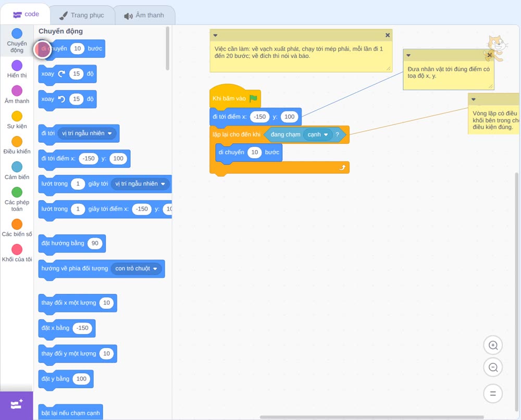Viewport: 521px width, 420px height.
Task: Click counterclockwise rotate arrow on xoay block
Action: click(x=61, y=99)
